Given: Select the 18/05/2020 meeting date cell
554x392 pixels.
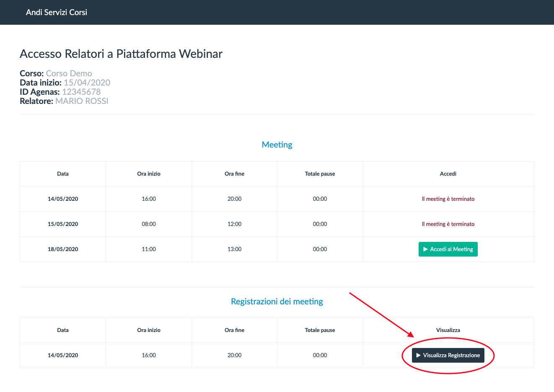Looking at the screenshot, I should [x=63, y=249].
